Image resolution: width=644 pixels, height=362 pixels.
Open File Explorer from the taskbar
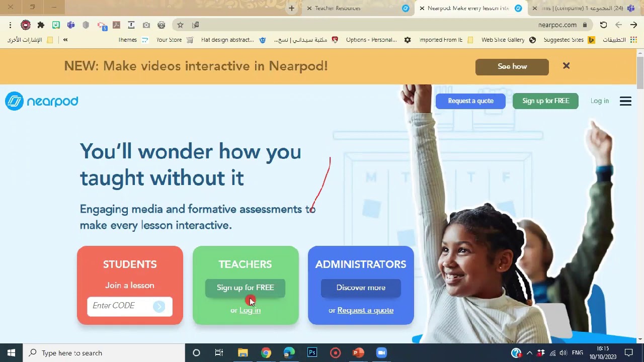(243, 353)
